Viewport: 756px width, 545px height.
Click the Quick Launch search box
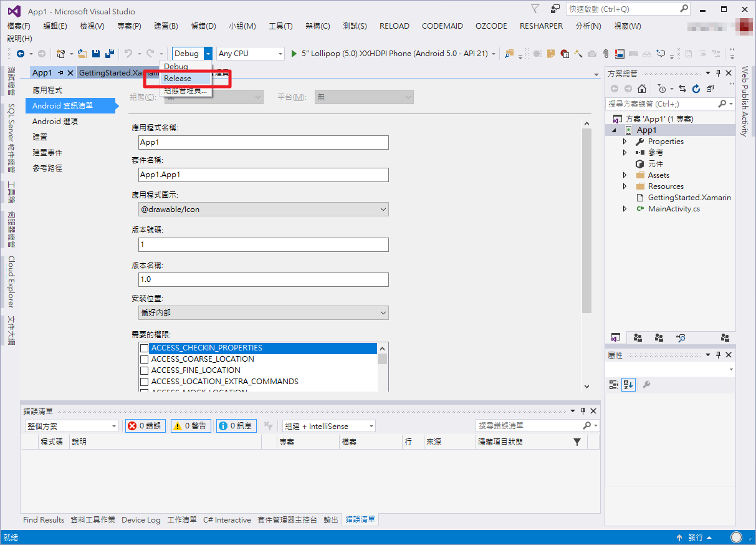628,9
